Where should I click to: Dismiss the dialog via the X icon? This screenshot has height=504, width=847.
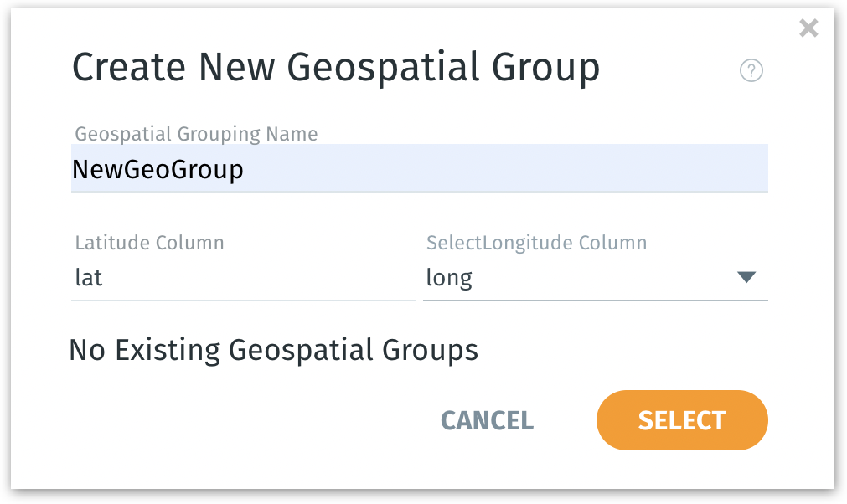click(808, 28)
